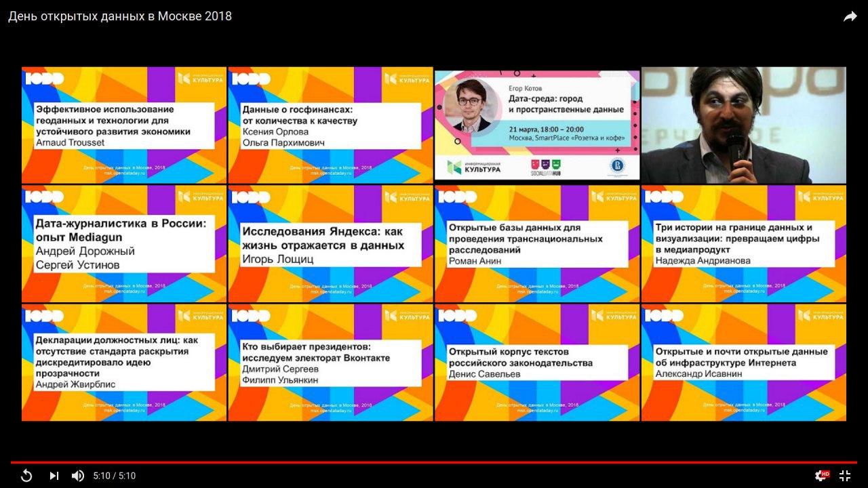Viewport: 868px width, 488px height.
Task: Open Роман Анин video thumbnail
Action: point(537,244)
